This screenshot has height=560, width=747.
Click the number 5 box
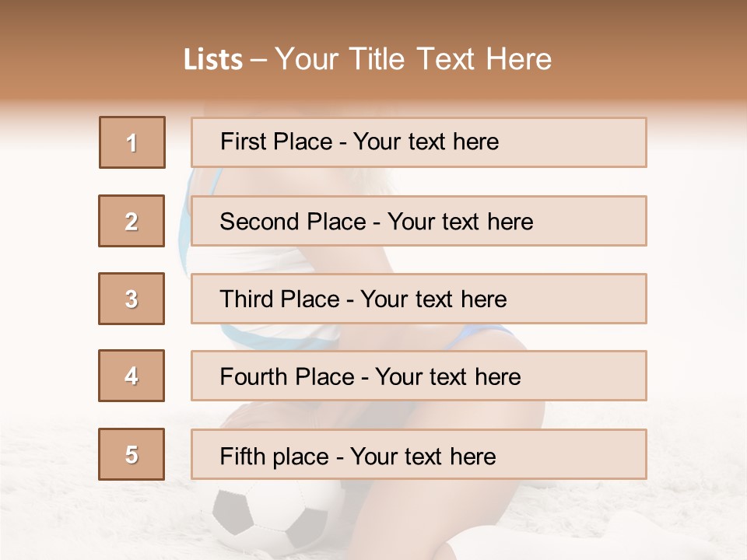tap(132, 454)
